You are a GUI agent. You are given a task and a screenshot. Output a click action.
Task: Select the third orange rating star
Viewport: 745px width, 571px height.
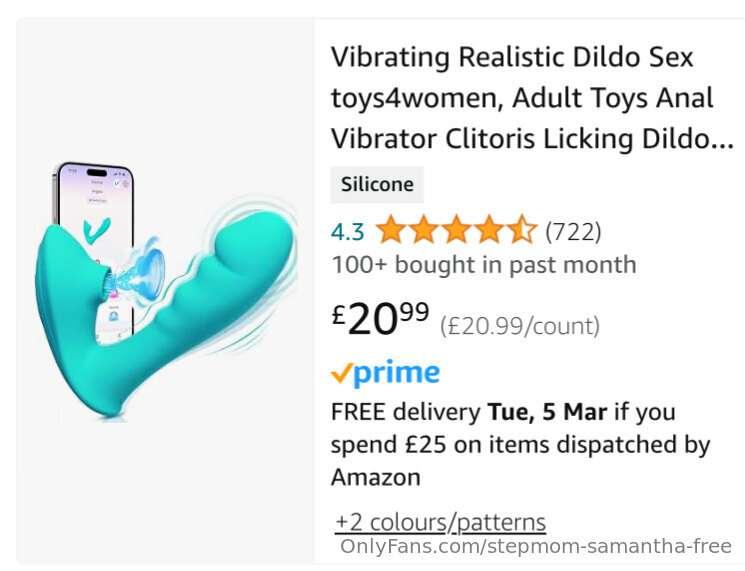tap(456, 229)
